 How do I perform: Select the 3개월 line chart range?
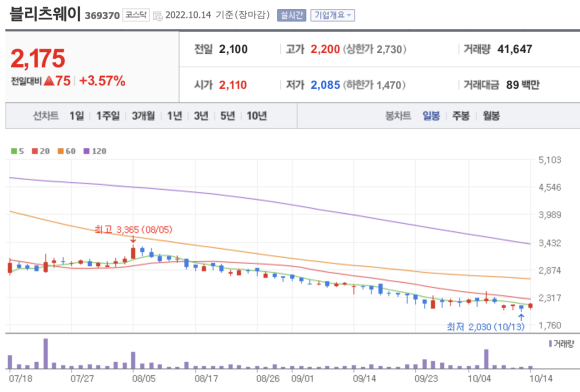coord(144,116)
